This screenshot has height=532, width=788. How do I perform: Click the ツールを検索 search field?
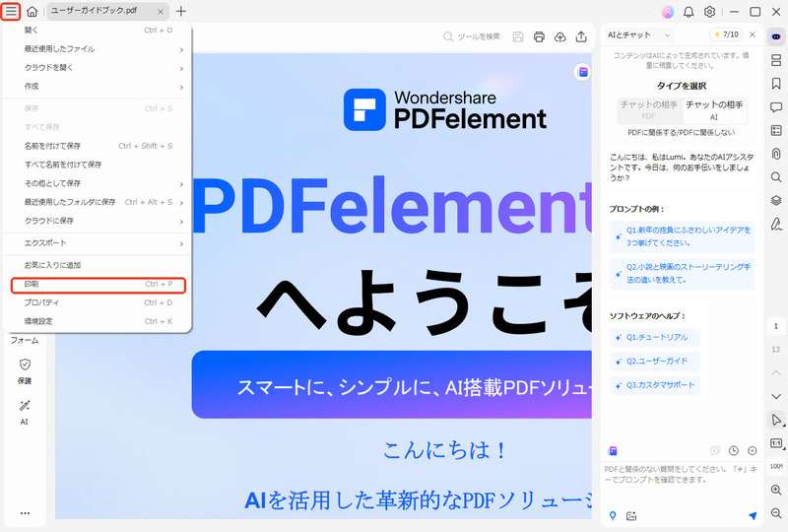coord(472,36)
